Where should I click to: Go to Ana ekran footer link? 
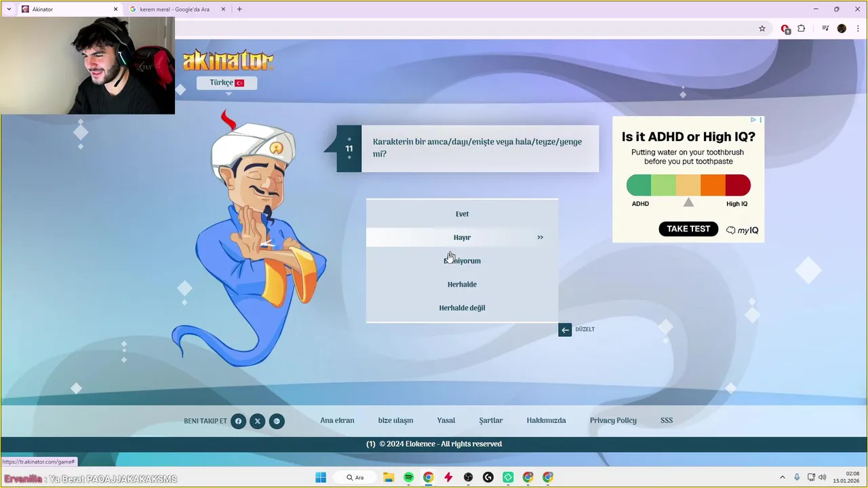337,420
